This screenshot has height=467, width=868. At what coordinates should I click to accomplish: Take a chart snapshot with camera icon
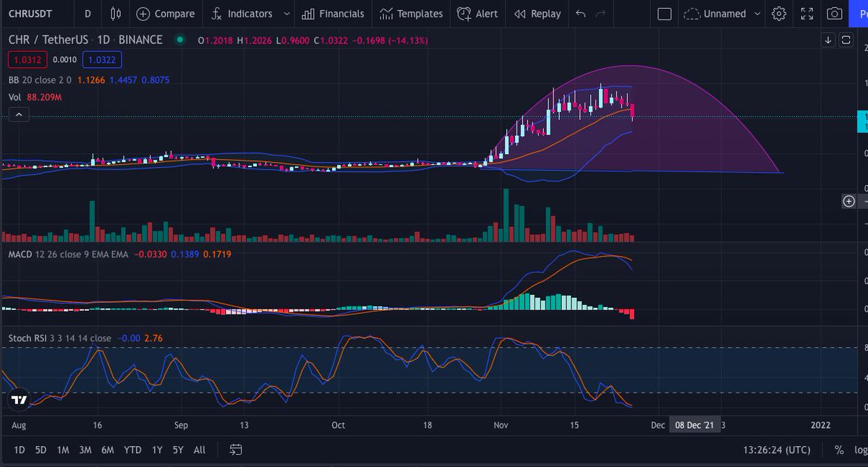[835, 14]
